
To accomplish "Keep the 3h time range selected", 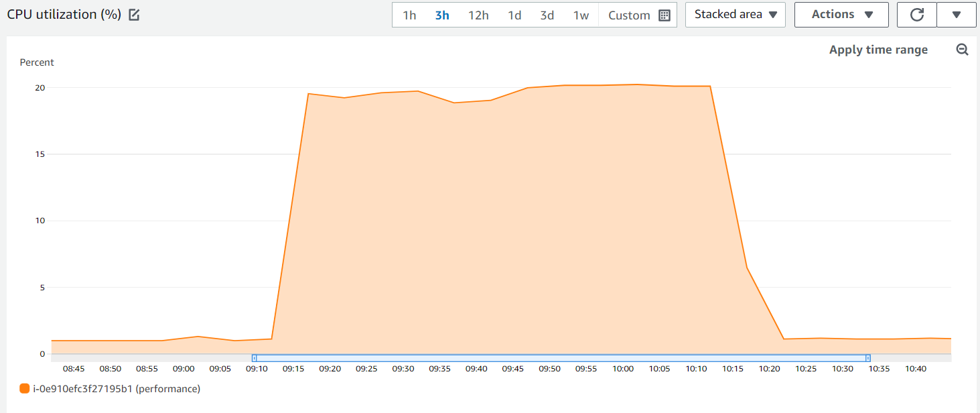I will (x=442, y=14).
